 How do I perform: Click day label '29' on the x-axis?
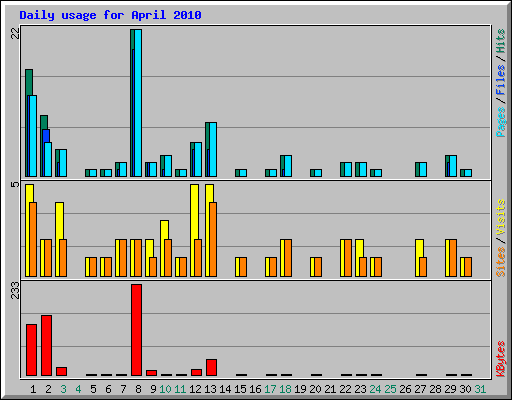(450, 389)
